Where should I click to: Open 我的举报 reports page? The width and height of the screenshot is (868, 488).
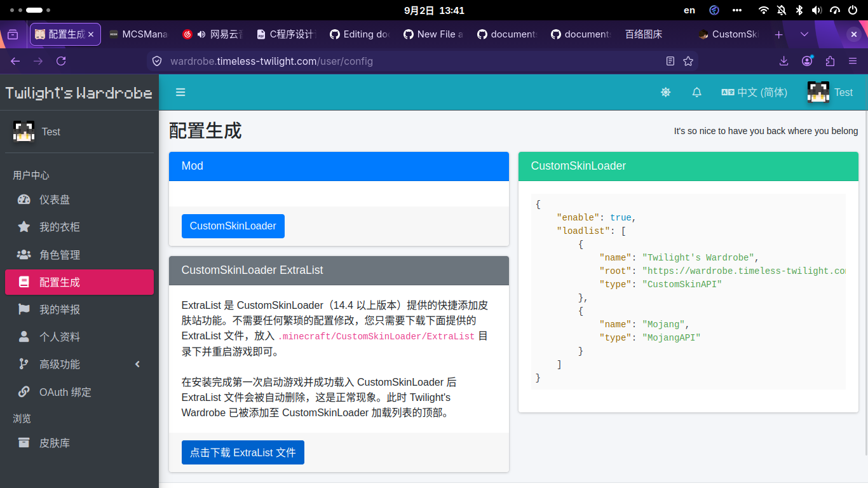pos(79,309)
